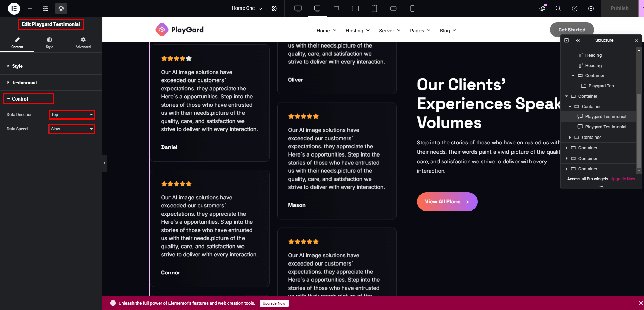Toggle the Structure layers icon
Viewport: 644px width, 310px height.
(61, 8)
